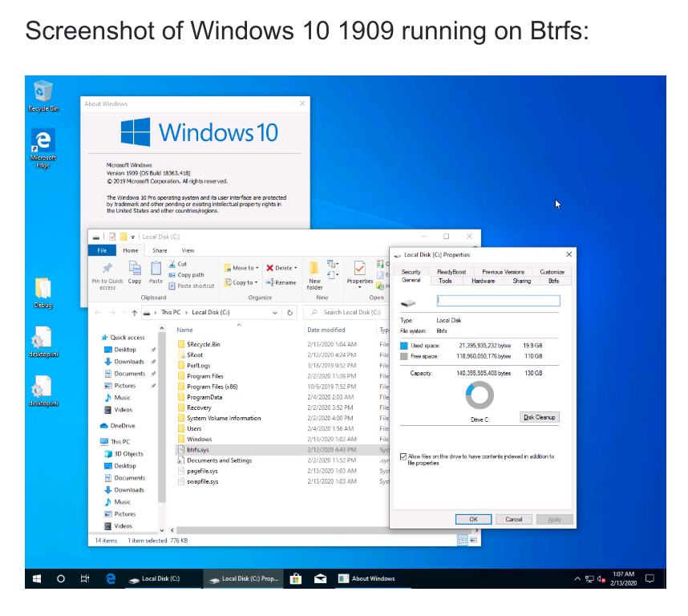688x616 pixels.
Task: Click Cancel in Properties dialog
Action: tap(514, 519)
